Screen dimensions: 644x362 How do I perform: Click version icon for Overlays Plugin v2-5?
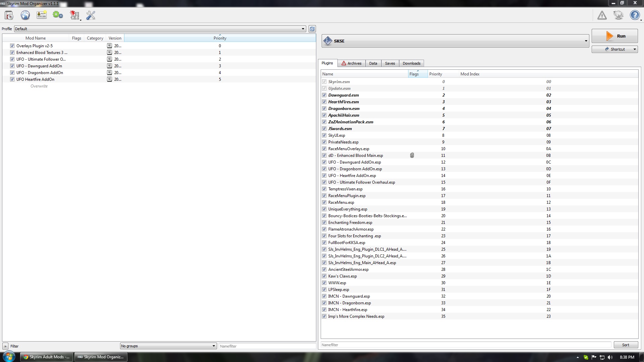click(109, 46)
